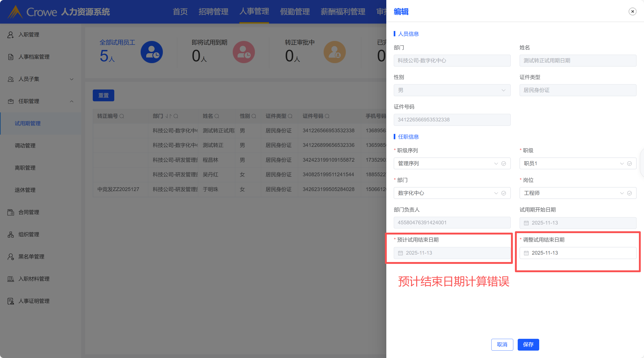Switch to 假勤管理 in top navigation
644x358 pixels.
click(x=295, y=12)
